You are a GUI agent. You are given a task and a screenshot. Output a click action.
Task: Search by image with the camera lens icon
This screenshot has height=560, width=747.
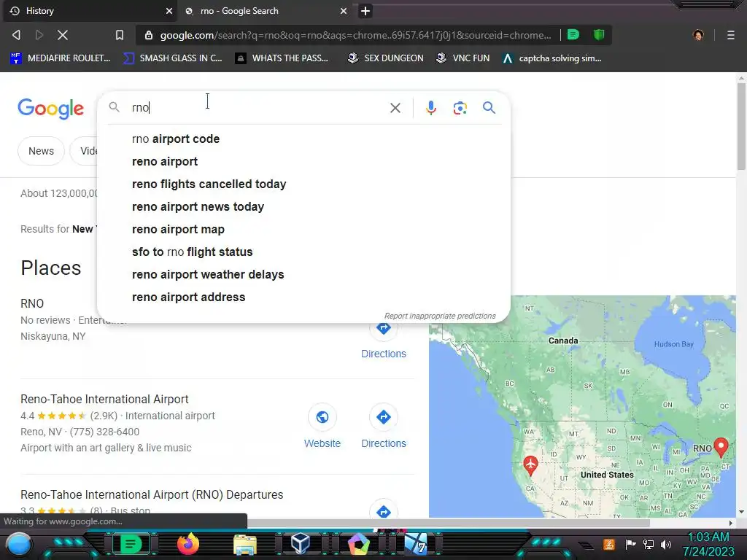click(460, 108)
